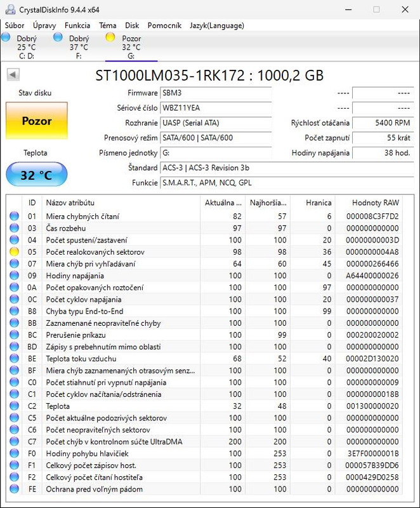This screenshot has width=420, height=508.
Task: Select row Počet realokovaných sektorov
Action: point(204,251)
